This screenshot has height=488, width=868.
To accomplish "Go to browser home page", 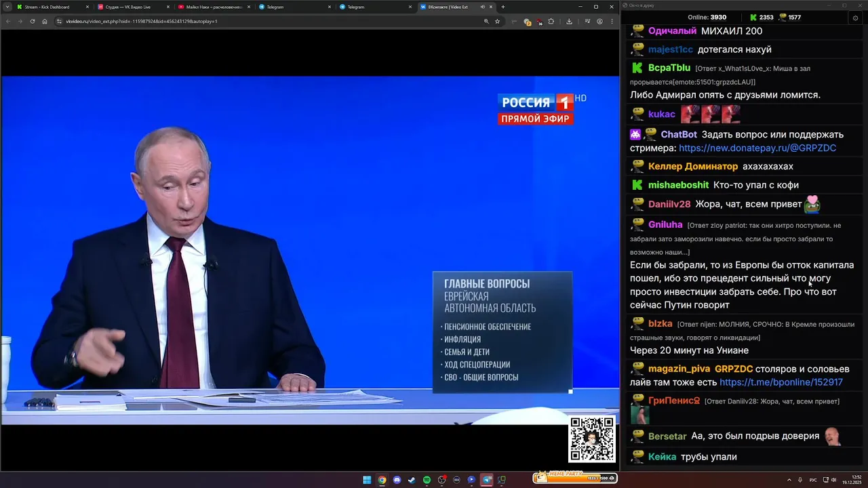I will (x=45, y=21).
